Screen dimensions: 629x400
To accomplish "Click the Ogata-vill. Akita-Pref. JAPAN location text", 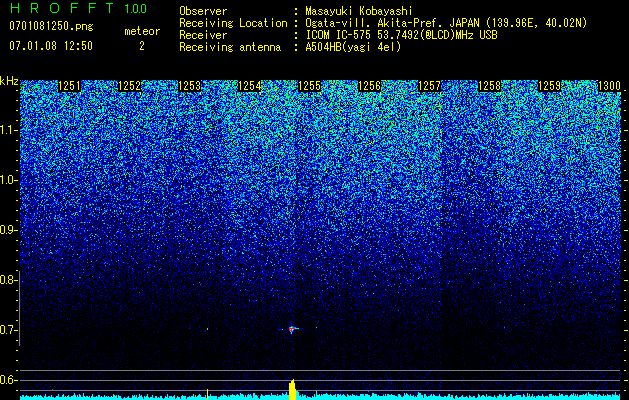I will (x=446, y=23).
